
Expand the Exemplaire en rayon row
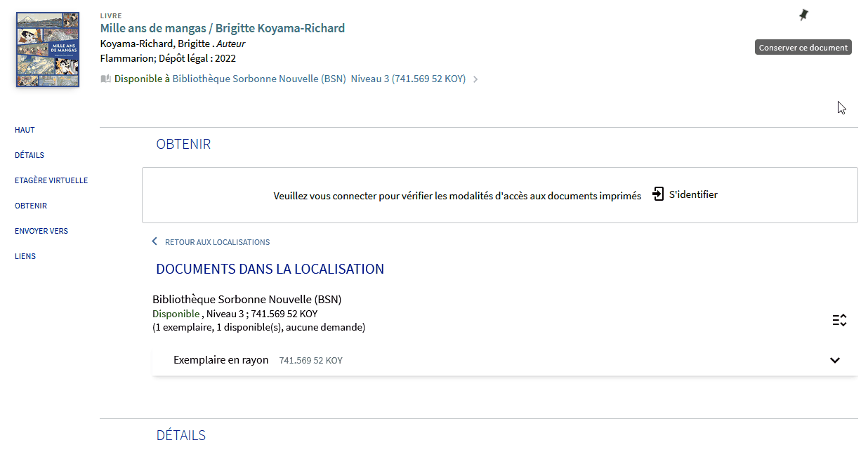[x=221, y=359]
